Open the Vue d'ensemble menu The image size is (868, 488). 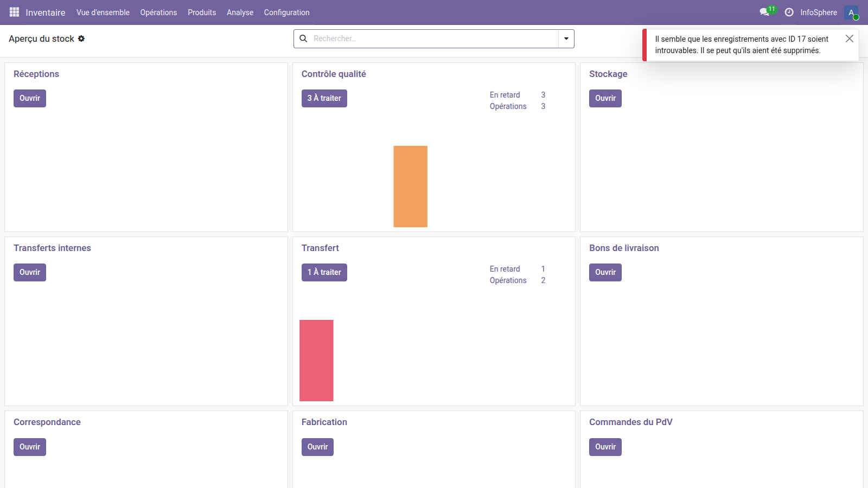pos(103,12)
